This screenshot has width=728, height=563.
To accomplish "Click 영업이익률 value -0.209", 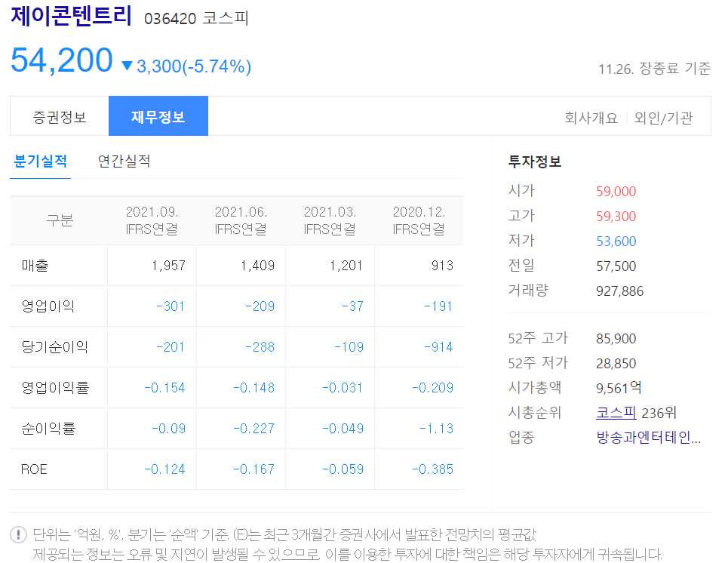I will click(x=432, y=387).
